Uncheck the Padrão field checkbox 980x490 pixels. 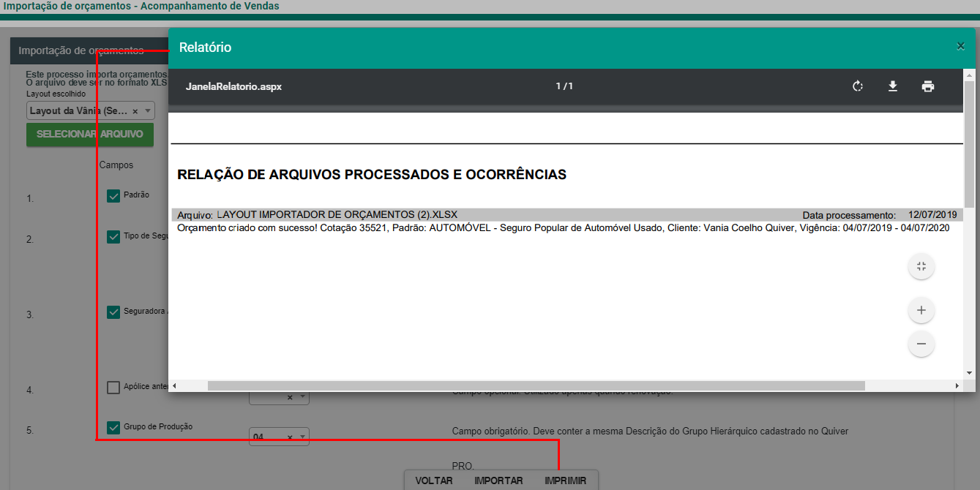tap(113, 195)
